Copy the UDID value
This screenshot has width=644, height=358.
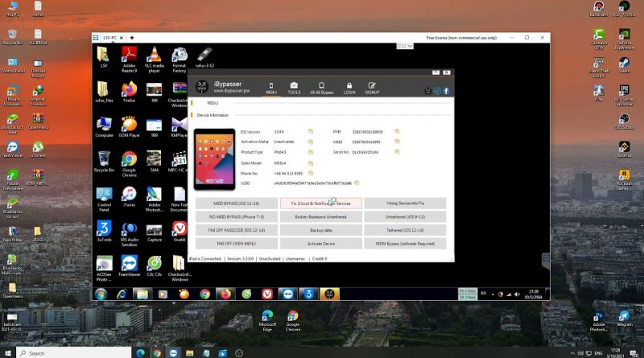pos(357,183)
